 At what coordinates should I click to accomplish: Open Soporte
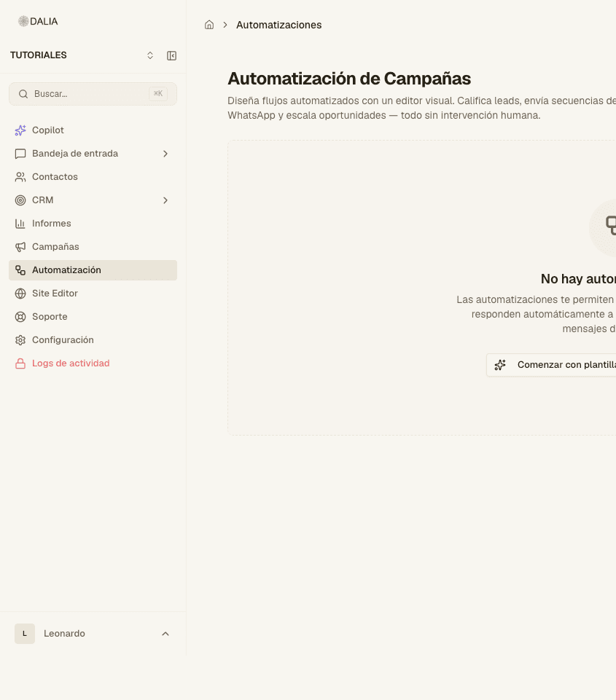click(93, 317)
